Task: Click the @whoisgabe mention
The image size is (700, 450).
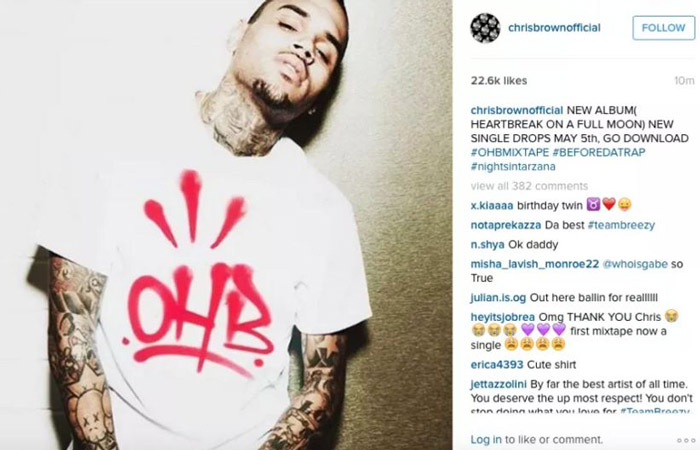Action: coord(635,264)
